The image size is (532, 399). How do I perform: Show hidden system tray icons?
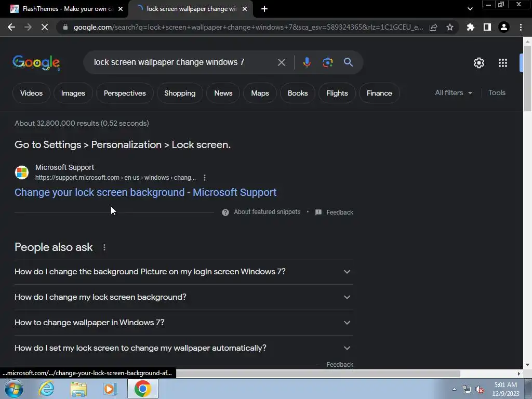pyautogui.click(x=454, y=389)
